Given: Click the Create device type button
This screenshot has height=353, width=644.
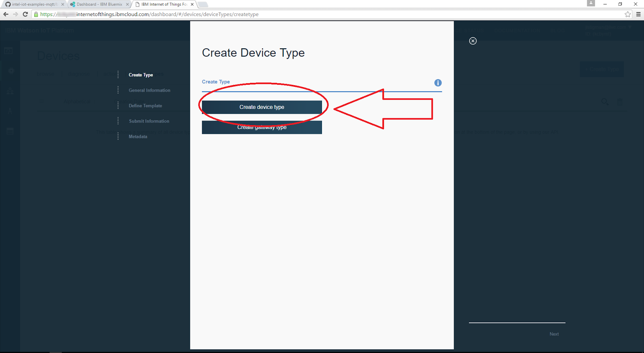Looking at the screenshot, I should [x=262, y=107].
